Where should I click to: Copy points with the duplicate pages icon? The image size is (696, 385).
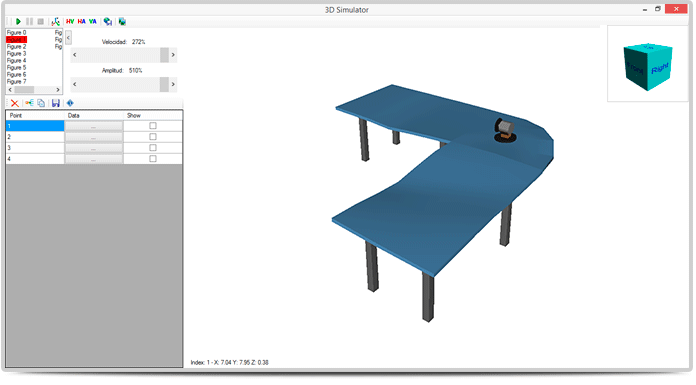coord(41,103)
